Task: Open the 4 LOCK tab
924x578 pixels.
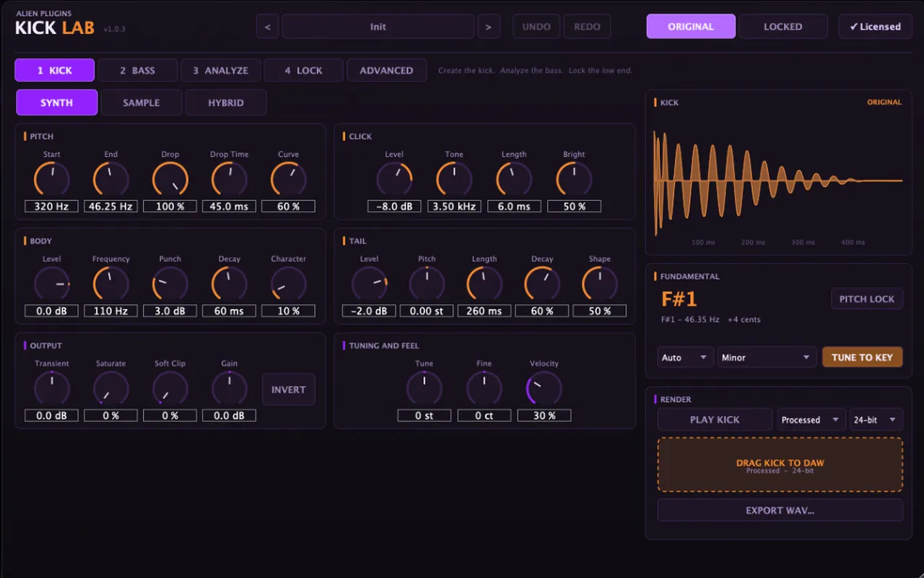Action: click(304, 70)
